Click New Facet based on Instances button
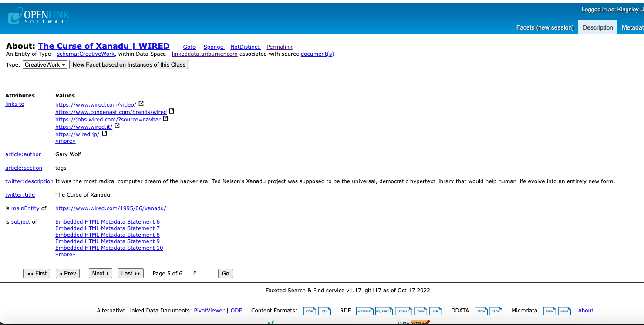 click(129, 64)
